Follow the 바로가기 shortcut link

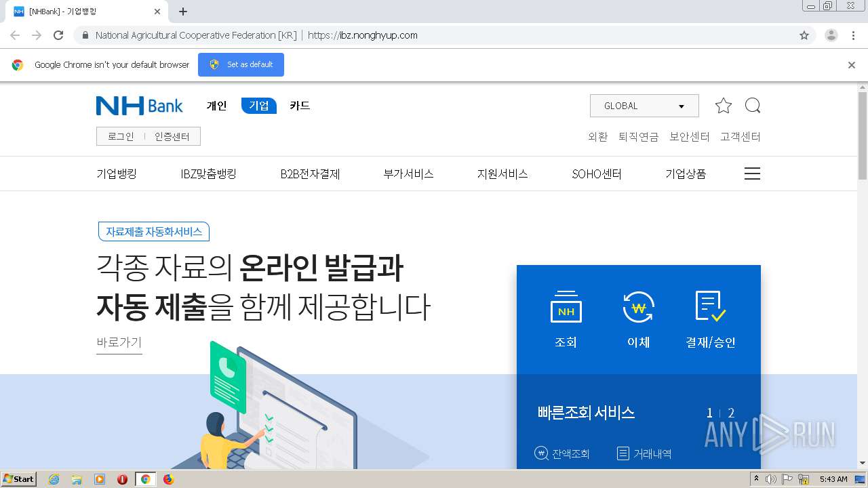pos(119,342)
